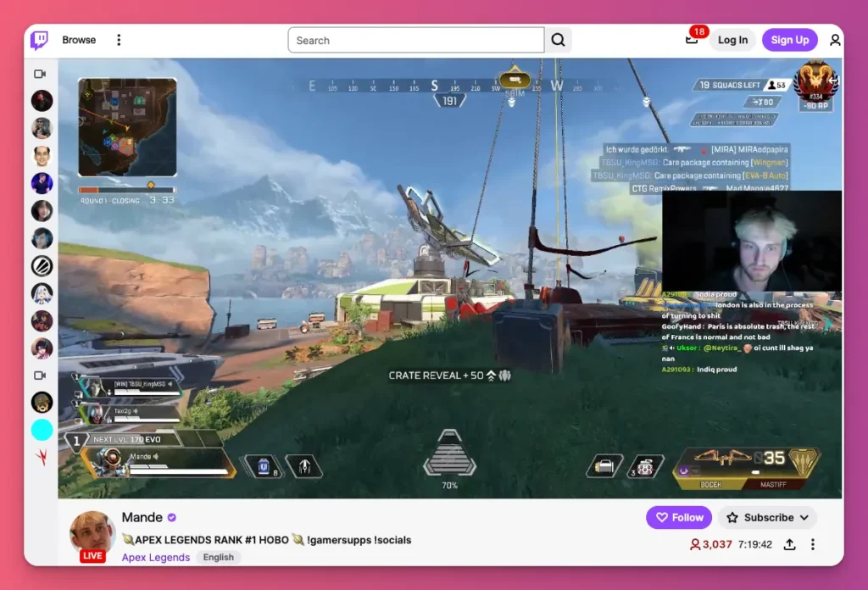Viewport: 868px width, 590px height.
Task: Click the verified badge beside Mande
Action: coord(172,517)
